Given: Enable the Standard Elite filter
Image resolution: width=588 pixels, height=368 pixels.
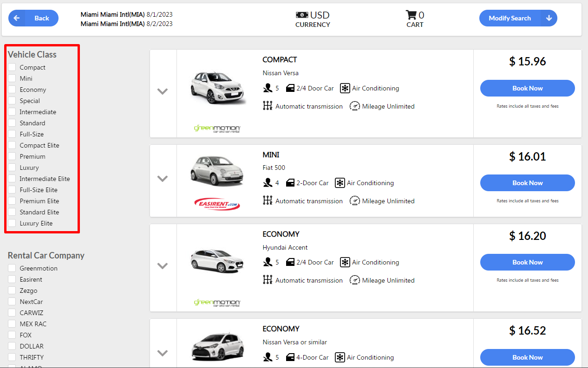Looking at the screenshot, I should click(12, 212).
